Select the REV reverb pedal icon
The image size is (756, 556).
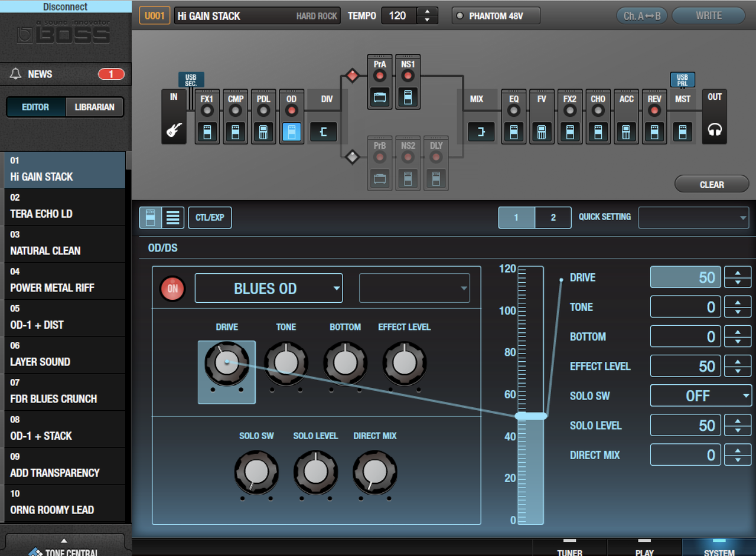pyautogui.click(x=654, y=132)
